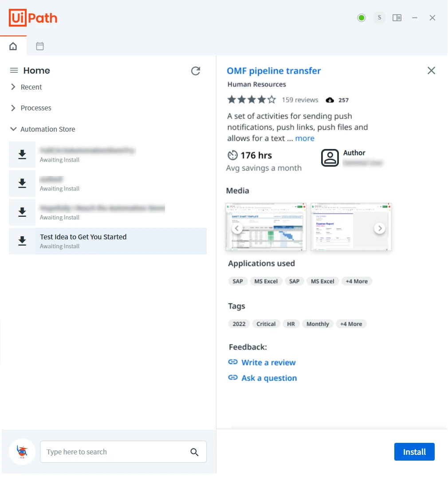Focus the Type here to search field
This screenshot has height=477, width=448.
tap(123, 452)
